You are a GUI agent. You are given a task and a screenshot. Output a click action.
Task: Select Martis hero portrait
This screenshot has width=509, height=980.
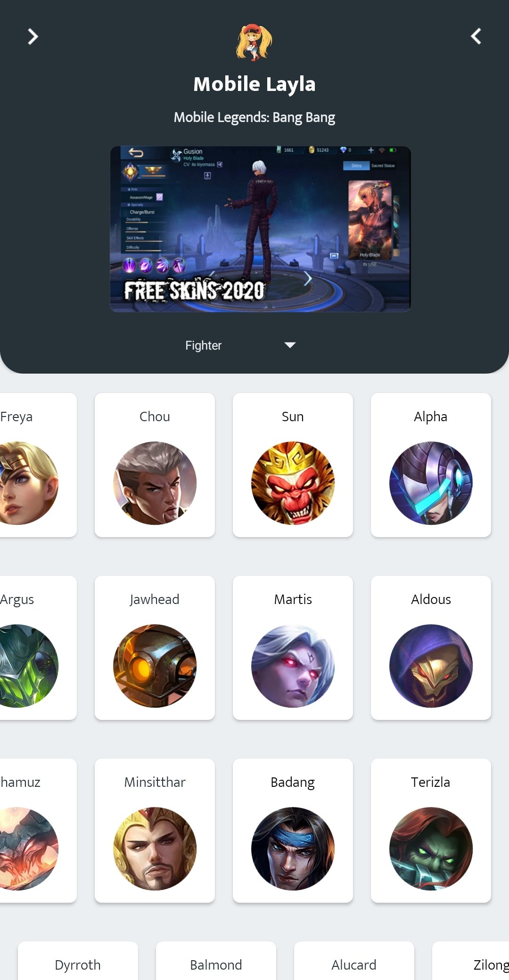click(293, 666)
